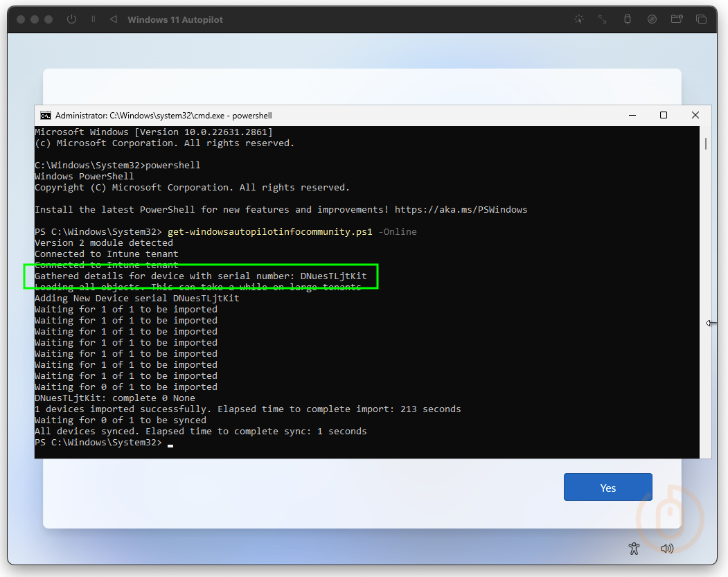The image size is (728, 577).
Task: Maximize the cmd.exe window
Action: [x=663, y=115]
